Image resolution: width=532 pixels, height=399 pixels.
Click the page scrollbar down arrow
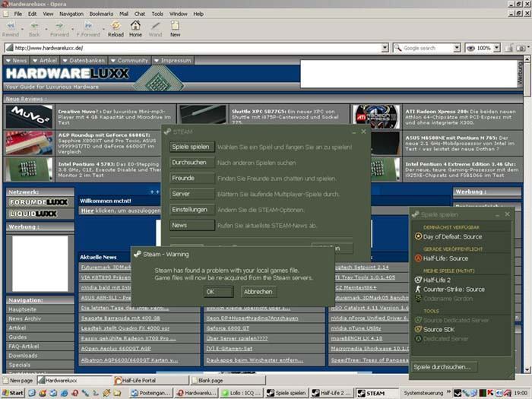coord(527,370)
